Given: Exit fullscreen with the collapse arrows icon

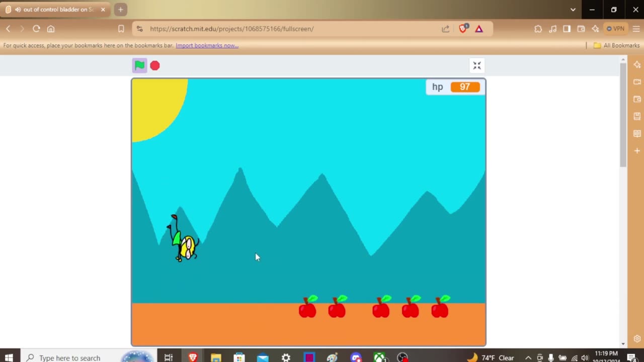Looking at the screenshot, I should pyautogui.click(x=477, y=65).
